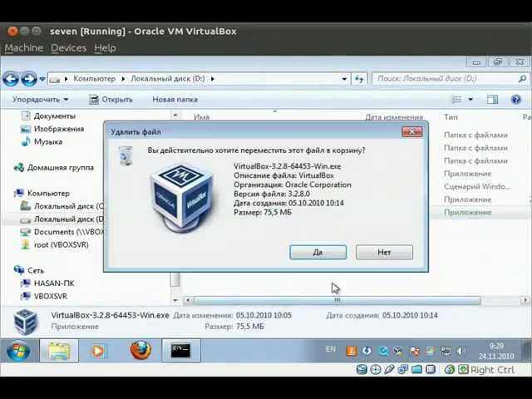Select root (VBOXSVR) drive in sidebar
This screenshot has height=399, width=532.
(x=54, y=245)
